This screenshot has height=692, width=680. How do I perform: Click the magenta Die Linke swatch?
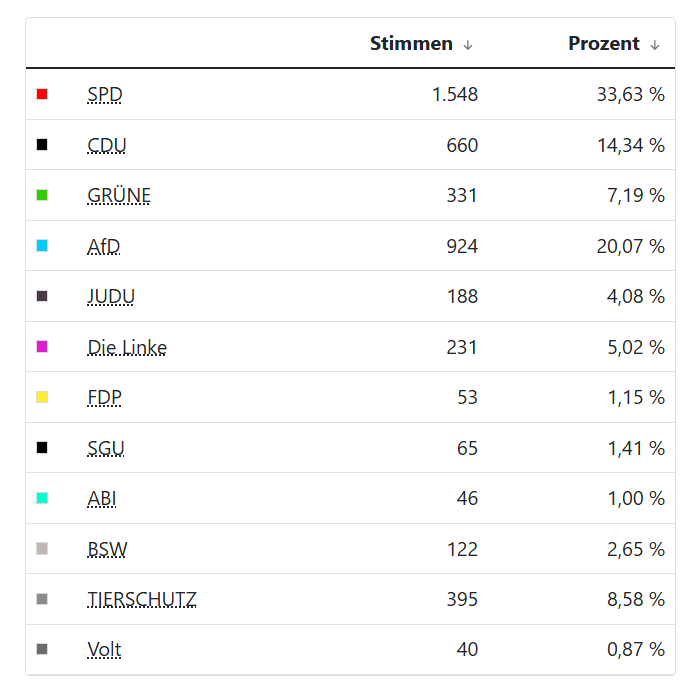pos(42,347)
